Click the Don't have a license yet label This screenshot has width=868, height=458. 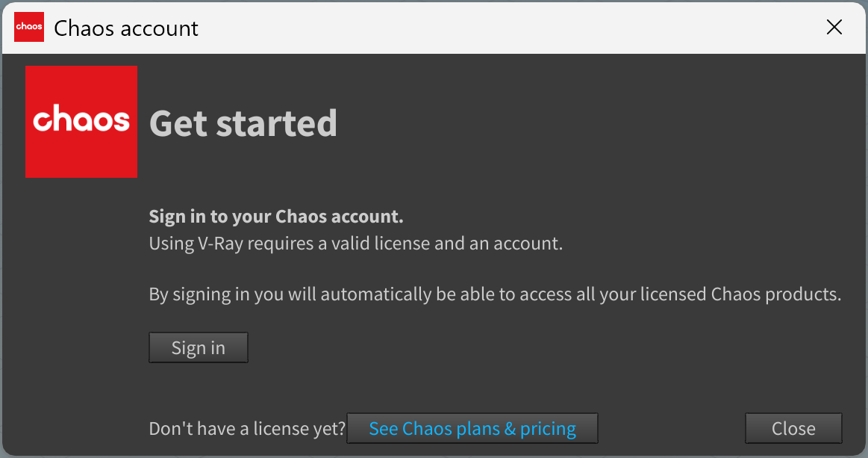(247, 429)
